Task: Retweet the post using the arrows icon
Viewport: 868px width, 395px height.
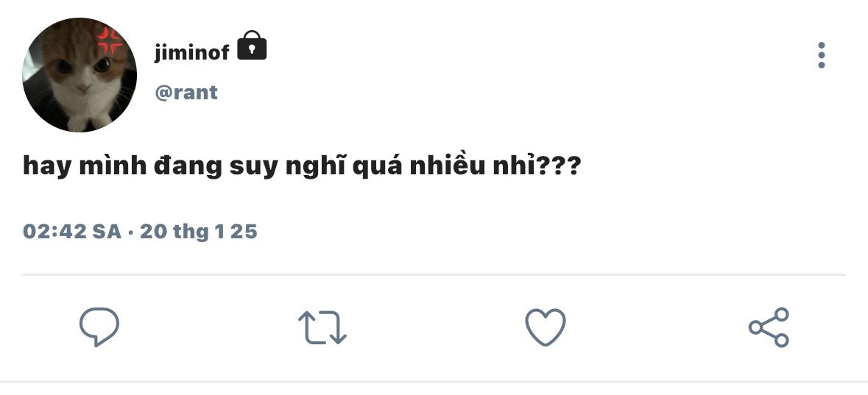Action: 322,327
